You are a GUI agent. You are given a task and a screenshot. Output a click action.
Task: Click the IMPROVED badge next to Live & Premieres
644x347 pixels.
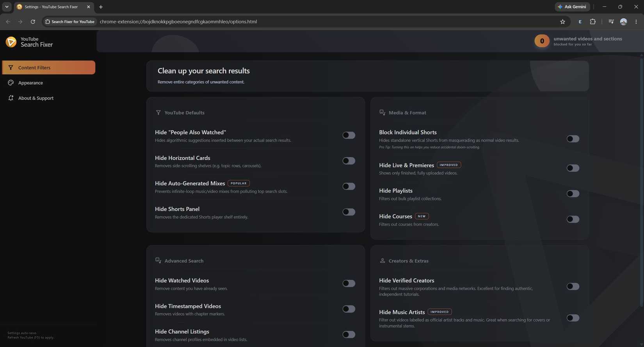click(x=449, y=165)
